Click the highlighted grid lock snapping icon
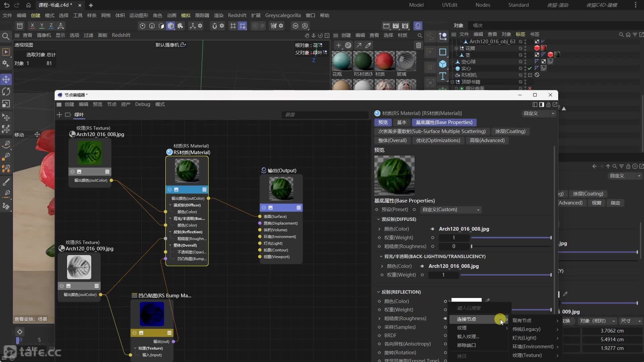 click(x=242, y=26)
